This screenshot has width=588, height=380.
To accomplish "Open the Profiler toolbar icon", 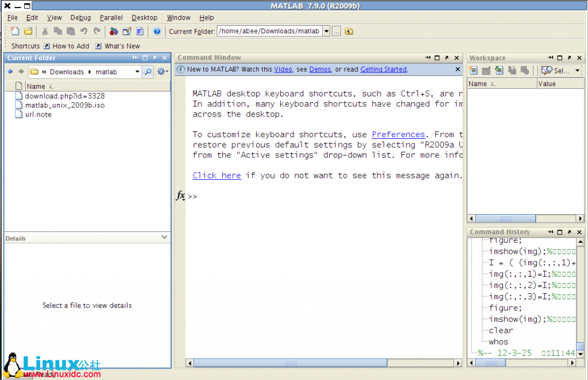I will pyautogui.click(x=140, y=31).
